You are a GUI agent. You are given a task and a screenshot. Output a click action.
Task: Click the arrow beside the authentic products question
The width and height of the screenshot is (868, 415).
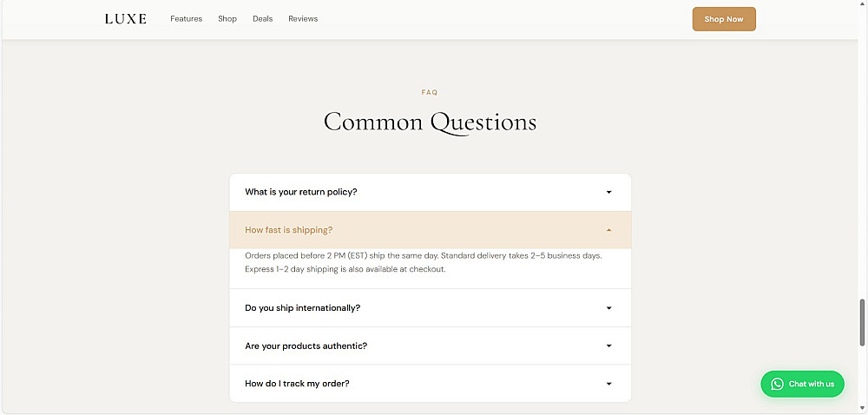608,346
